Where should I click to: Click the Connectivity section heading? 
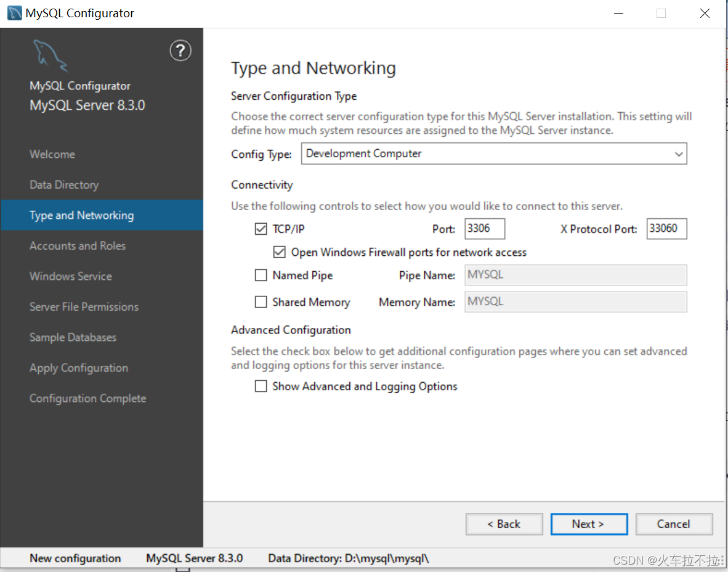pyautogui.click(x=262, y=185)
